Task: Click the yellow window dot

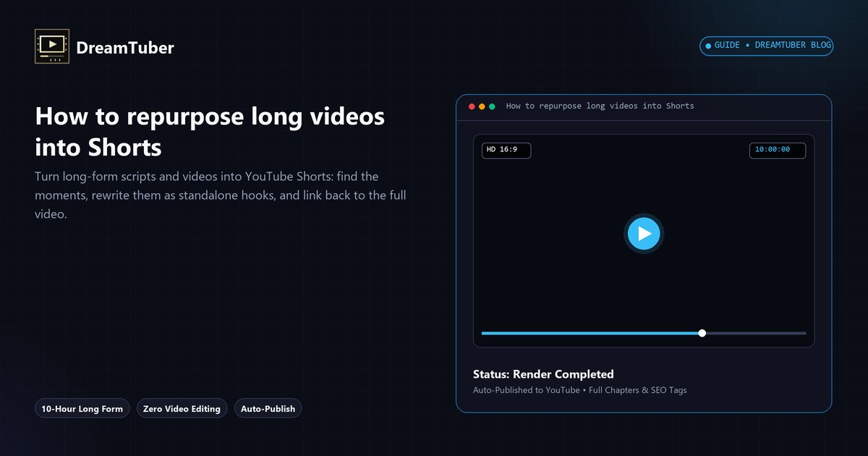Action: [x=482, y=106]
